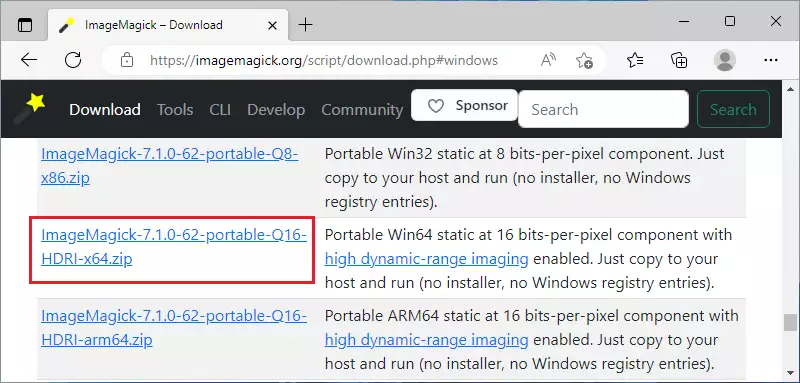Download the portable-Q16-HDRI-x64.zip file
This screenshot has height=383, width=800.
click(x=174, y=247)
